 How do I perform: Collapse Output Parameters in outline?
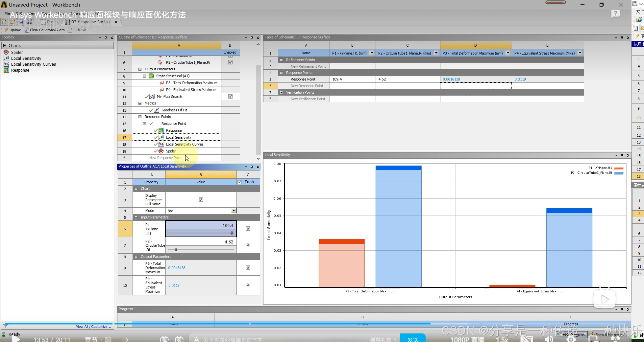click(140, 69)
